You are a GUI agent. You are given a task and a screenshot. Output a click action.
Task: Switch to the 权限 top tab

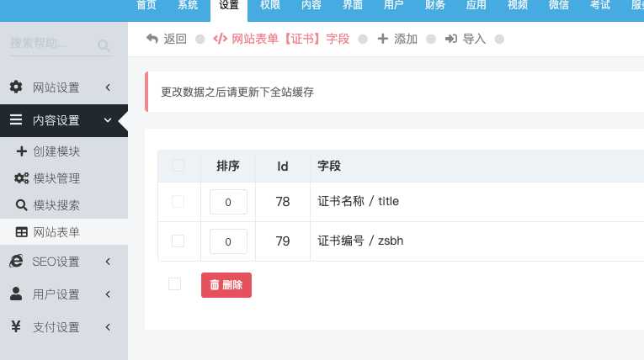coord(270,6)
